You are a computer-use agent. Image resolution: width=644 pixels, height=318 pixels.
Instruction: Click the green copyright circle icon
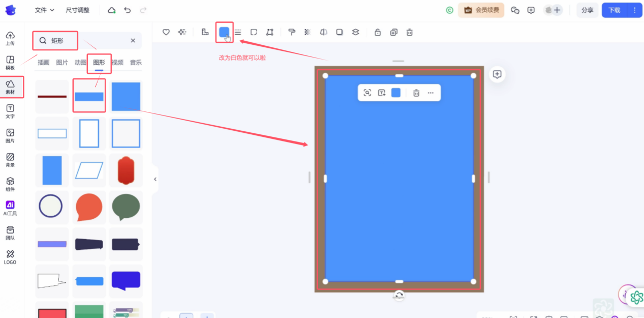click(449, 10)
